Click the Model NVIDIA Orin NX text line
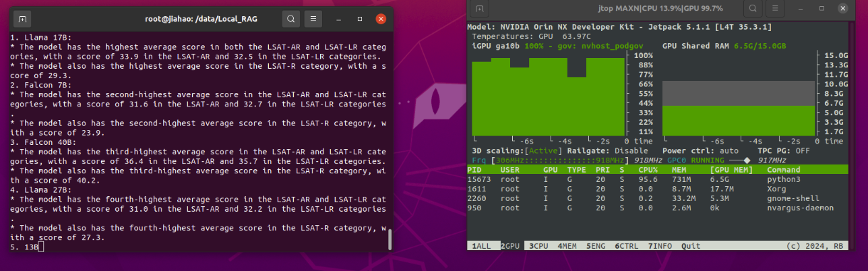Image resolution: width=868 pixels, height=271 pixels. click(619, 27)
